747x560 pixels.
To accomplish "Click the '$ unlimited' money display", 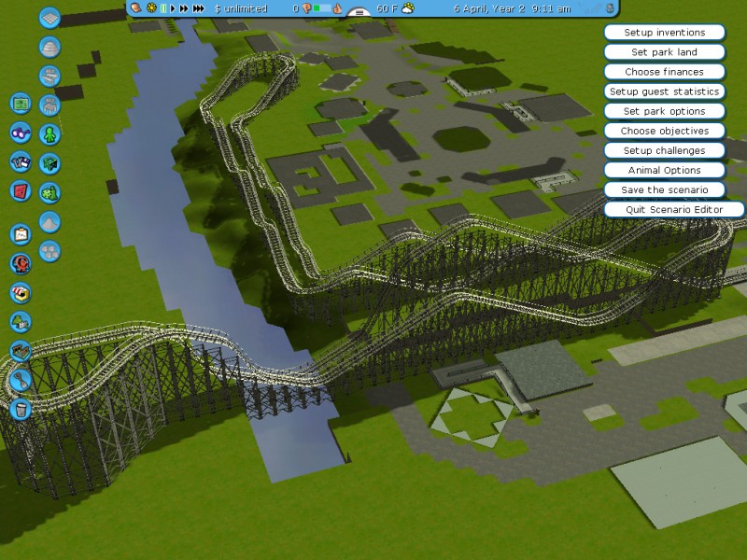I will [241, 8].
